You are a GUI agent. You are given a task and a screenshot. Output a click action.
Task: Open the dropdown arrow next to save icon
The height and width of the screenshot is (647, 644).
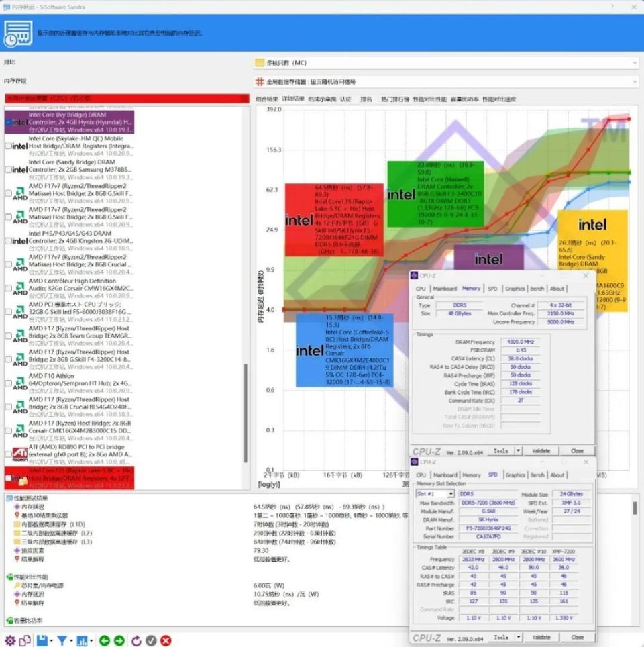[51, 641]
